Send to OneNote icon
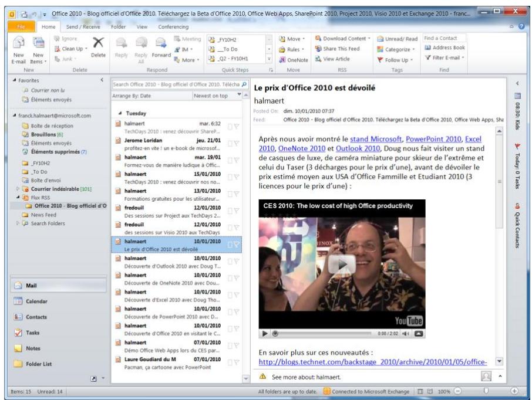532x400 pixels. tap(282, 60)
